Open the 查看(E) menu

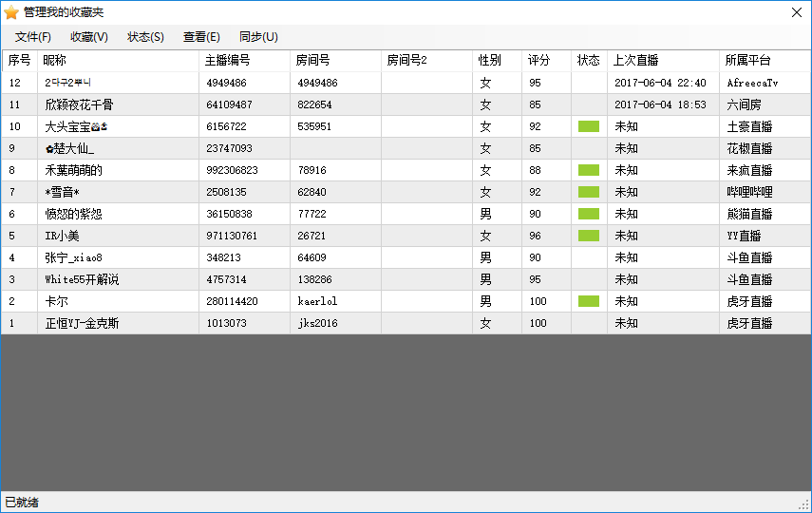(x=201, y=37)
